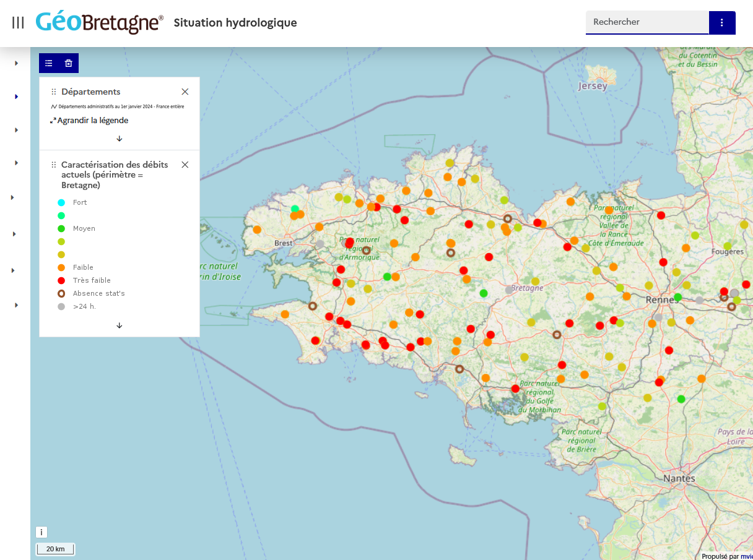This screenshot has height=560, width=753.
Task: Click the cyan Fort legend swatch
Action: pos(61,202)
